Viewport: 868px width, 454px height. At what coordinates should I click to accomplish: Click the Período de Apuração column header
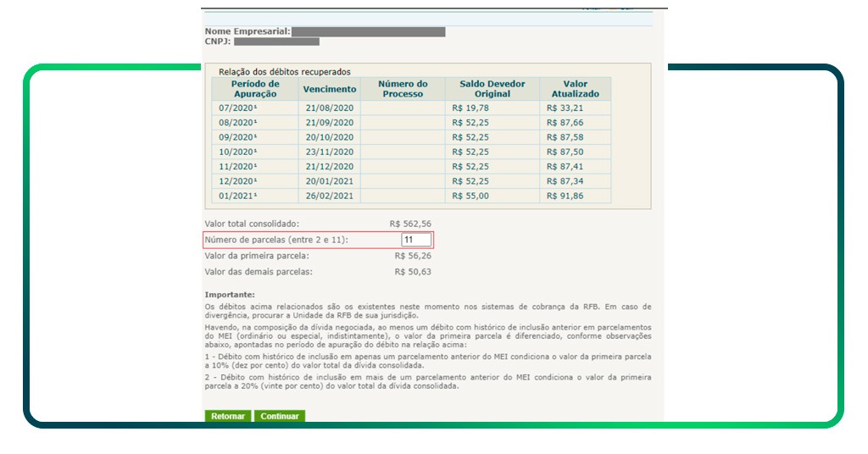pos(255,89)
